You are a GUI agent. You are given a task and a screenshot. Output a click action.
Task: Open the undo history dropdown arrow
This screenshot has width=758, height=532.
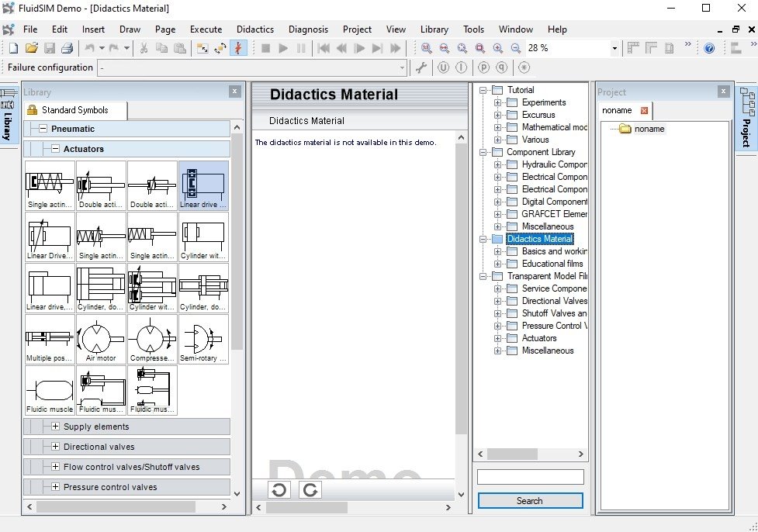click(x=102, y=48)
